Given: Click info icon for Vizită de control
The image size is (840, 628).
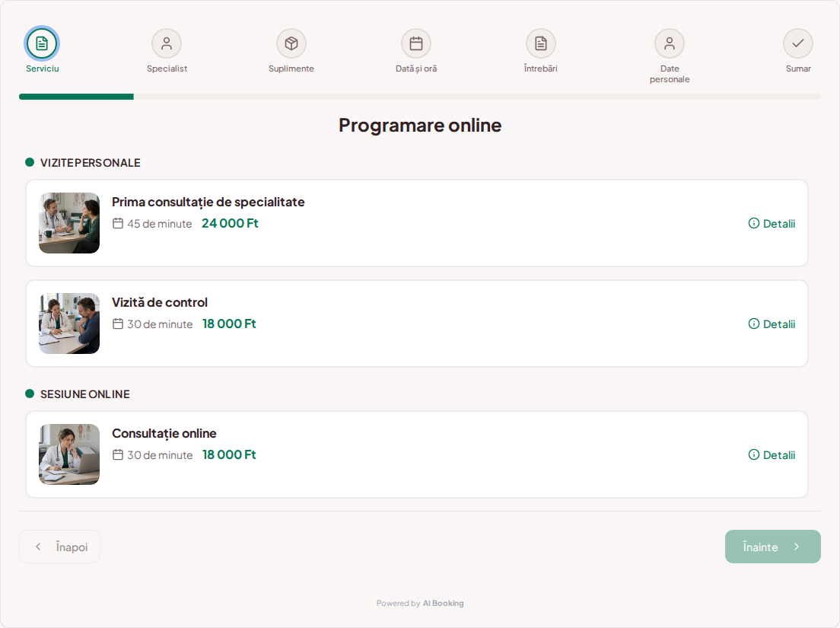Looking at the screenshot, I should pyautogui.click(x=754, y=324).
